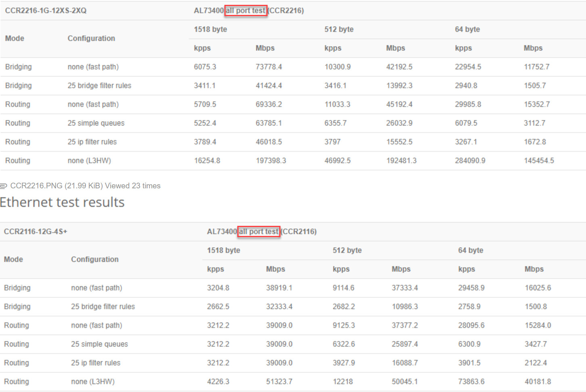
Task: Select value 22954.5 in CCR2216 table
Action: (468, 67)
